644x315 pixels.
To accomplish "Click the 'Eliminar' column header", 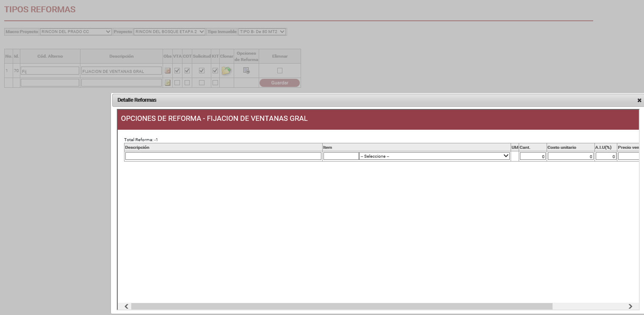I will coord(280,56).
